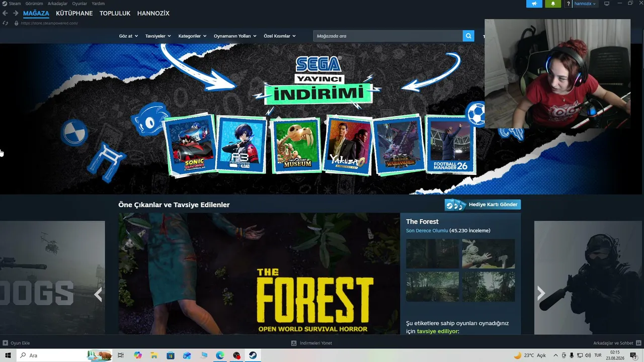Open the Persona 3 Reload game card
The width and height of the screenshot is (644, 362).
tap(242, 144)
